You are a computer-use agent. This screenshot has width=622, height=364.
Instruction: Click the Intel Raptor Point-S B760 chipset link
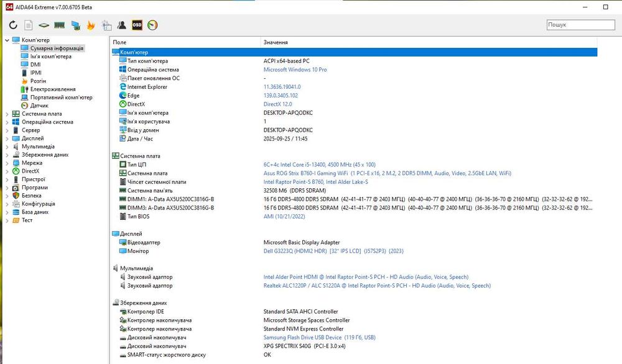pyautogui.click(x=316, y=182)
